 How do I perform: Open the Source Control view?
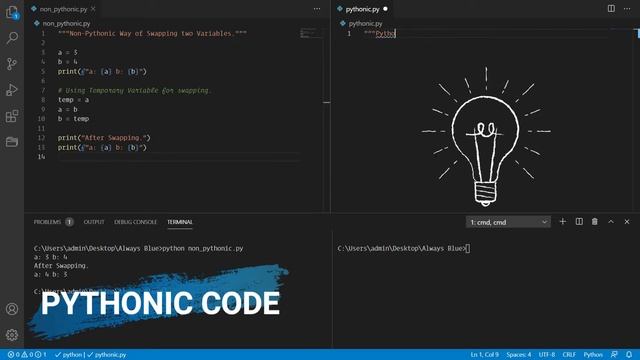pyautogui.click(x=12, y=64)
